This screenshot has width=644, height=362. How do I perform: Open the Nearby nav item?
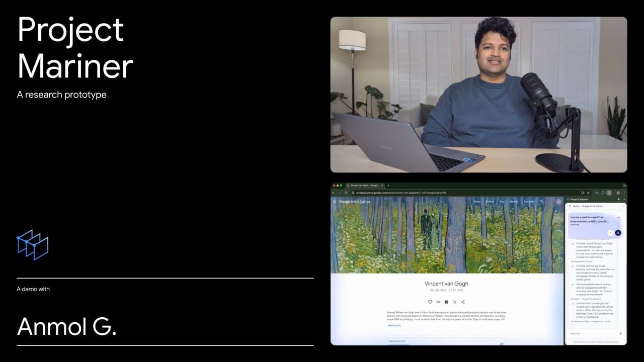pyautogui.click(x=514, y=202)
